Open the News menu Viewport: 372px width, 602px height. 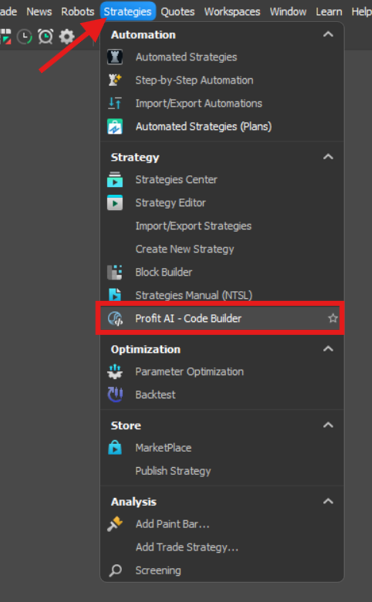(x=39, y=12)
